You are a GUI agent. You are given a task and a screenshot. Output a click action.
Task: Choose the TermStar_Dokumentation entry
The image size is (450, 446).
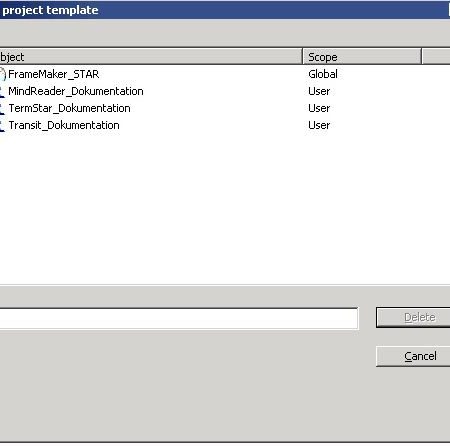pos(69,108)
